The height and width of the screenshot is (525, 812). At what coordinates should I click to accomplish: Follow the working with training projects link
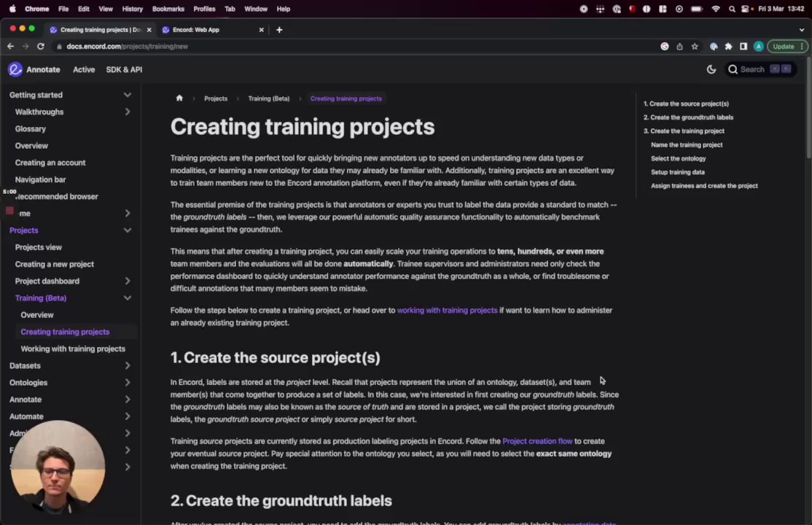(x=447, y=311)
